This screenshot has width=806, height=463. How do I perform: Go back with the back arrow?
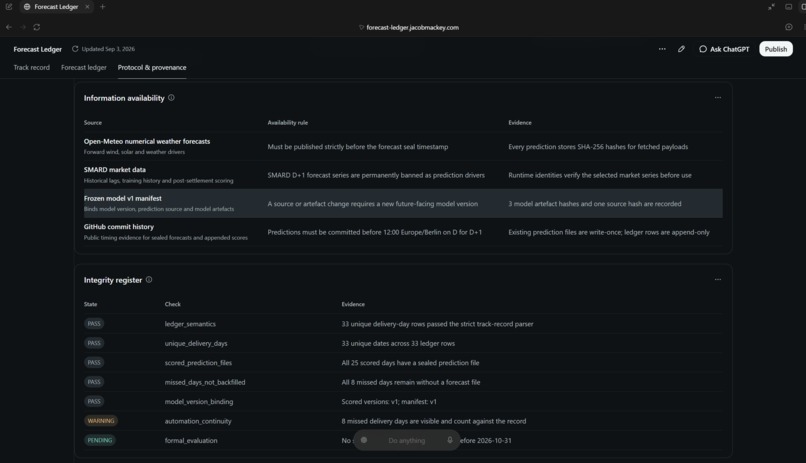tap(9, 27)
